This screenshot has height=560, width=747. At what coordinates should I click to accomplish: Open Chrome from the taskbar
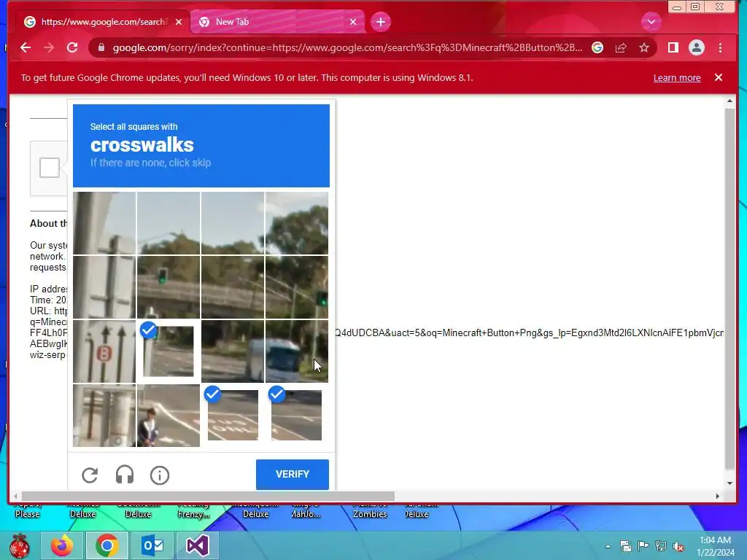[x=107, y=545]
